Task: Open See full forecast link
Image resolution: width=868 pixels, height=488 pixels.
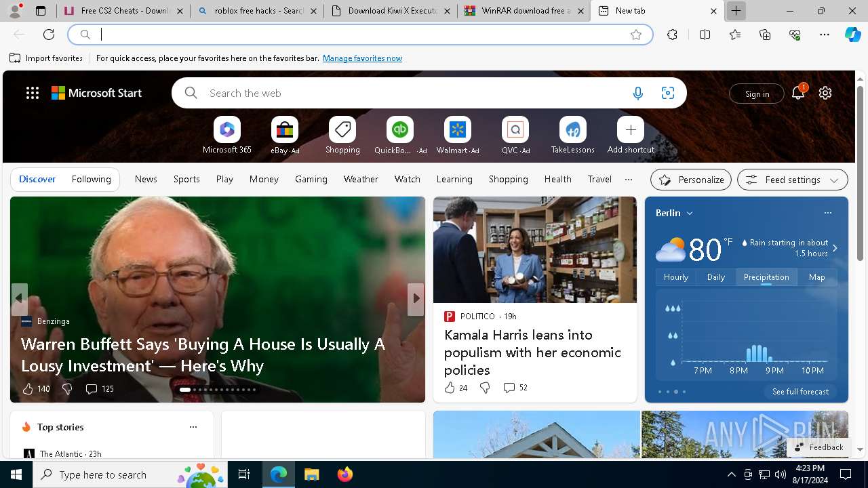Action: coord(800,392)
